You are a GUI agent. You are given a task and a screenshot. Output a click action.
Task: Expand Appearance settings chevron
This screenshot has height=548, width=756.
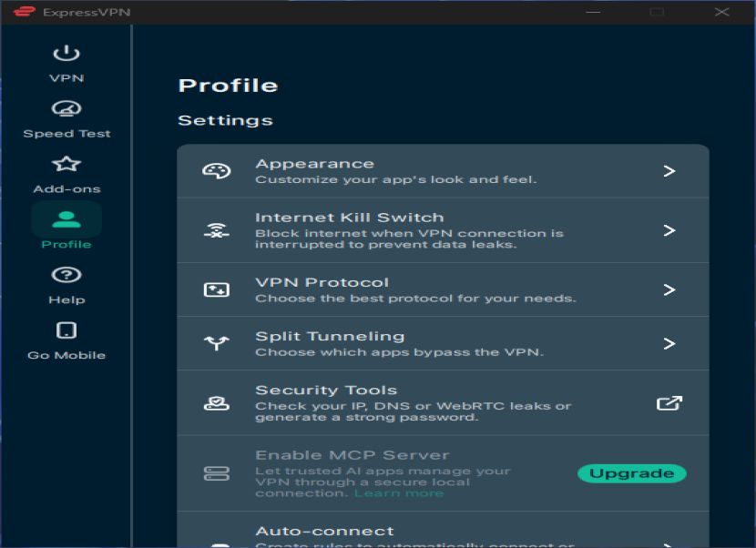(669, 170)
